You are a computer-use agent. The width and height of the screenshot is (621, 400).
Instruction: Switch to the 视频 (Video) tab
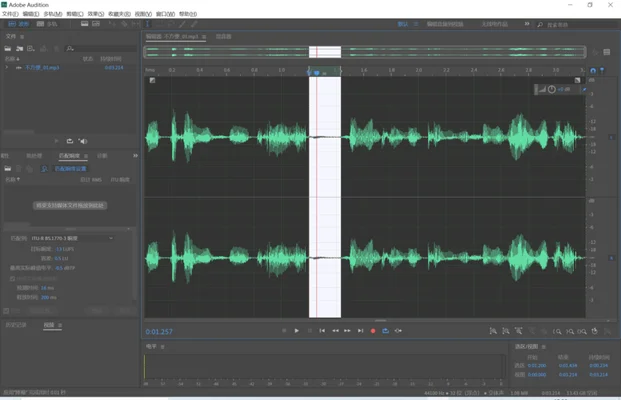pos(49,325)
